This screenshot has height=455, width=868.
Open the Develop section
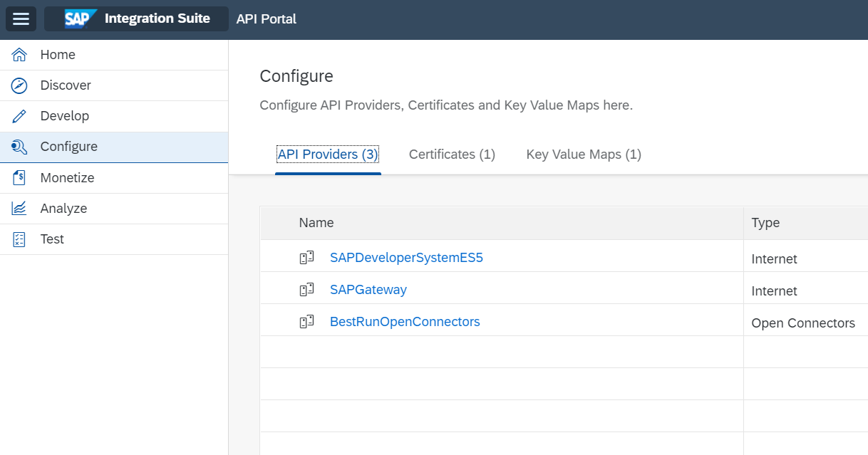pos(114,116)
